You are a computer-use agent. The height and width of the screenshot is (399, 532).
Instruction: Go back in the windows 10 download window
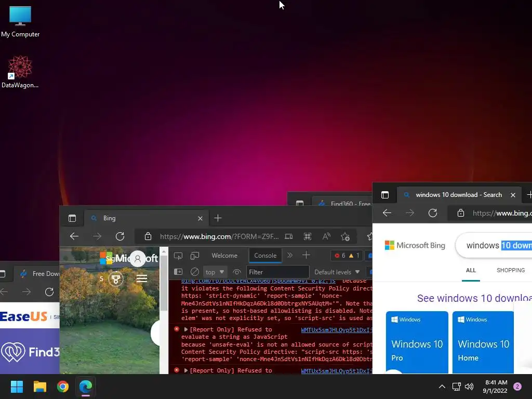coord(387,213)
